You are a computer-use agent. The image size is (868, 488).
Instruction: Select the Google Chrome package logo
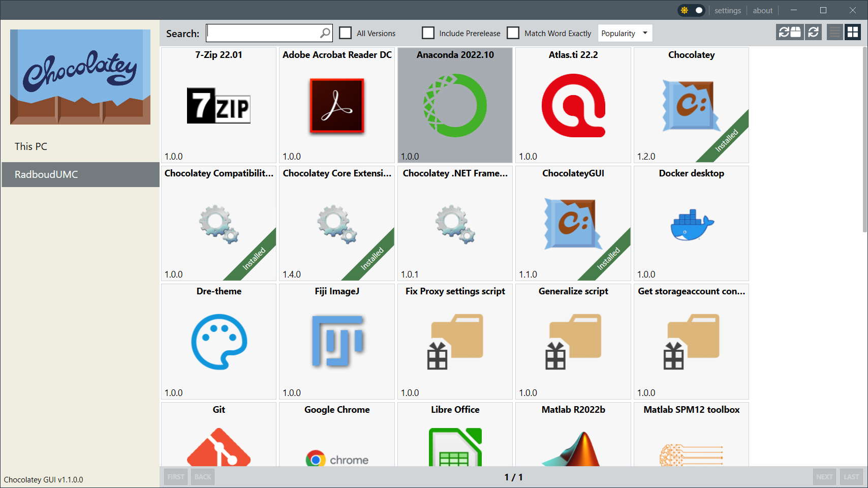337,458
